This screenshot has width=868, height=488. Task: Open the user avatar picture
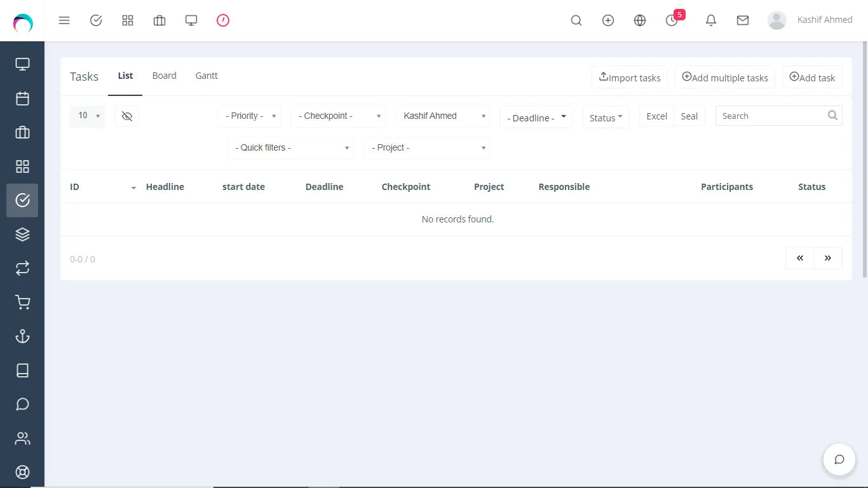777,20
